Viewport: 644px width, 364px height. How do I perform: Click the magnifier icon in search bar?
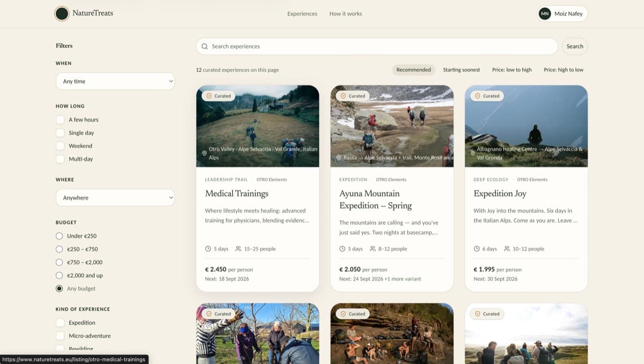point(204,46)
